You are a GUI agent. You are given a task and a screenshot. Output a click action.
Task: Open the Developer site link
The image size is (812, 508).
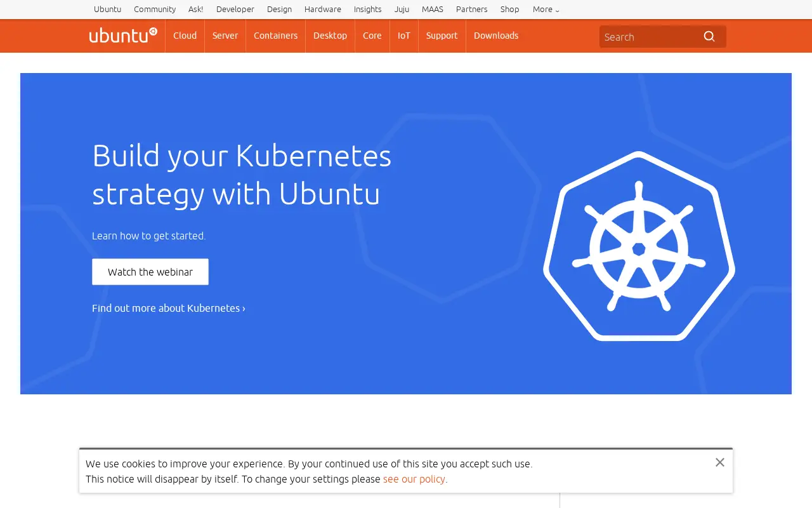point(235,10)
